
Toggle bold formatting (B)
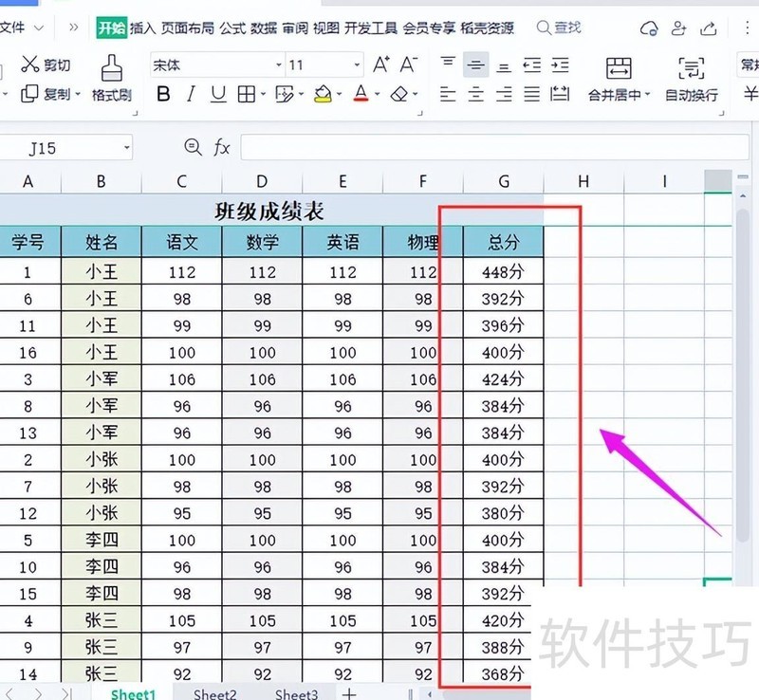pyautogui.click(x=163, y=94)
